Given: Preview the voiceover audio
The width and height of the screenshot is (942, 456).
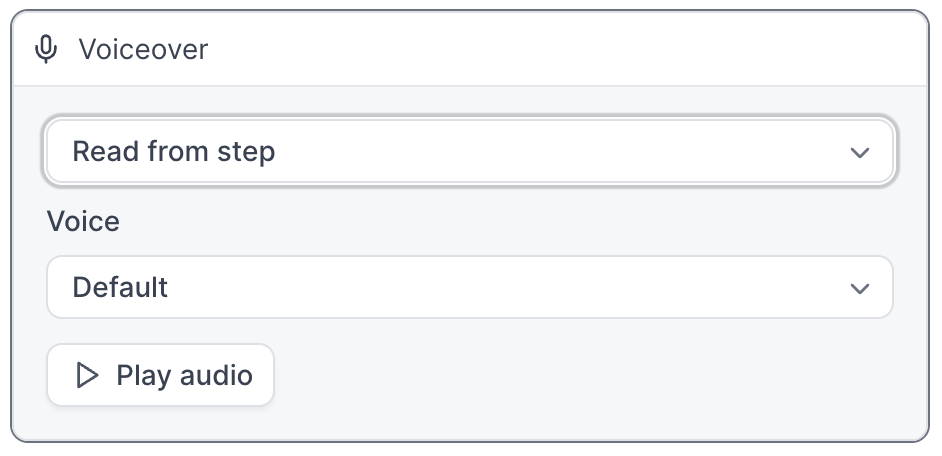Looking at the screenshot, I should [x=160, y=375].
